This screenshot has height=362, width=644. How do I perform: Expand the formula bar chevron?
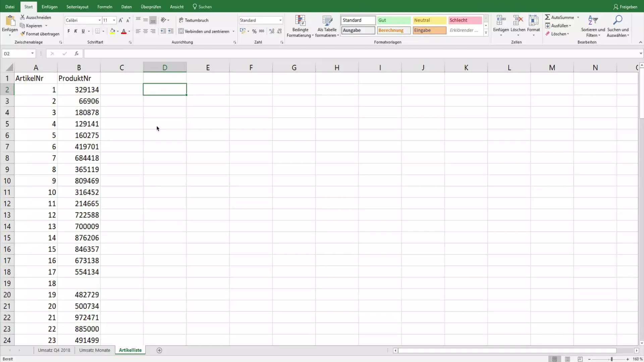641,53
